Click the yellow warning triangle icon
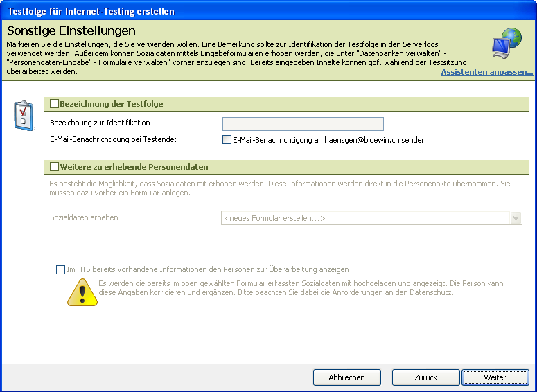Screen dimensions: 537x392 [82, 292]
